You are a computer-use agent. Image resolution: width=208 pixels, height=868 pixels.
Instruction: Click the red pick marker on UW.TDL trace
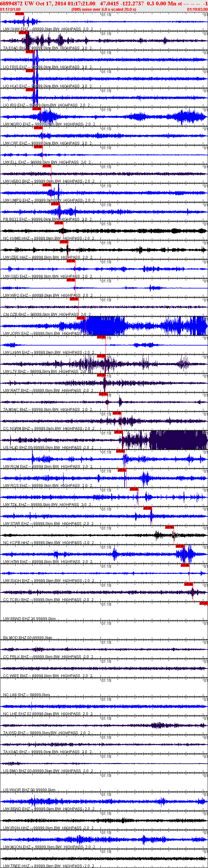pos(134,489)
